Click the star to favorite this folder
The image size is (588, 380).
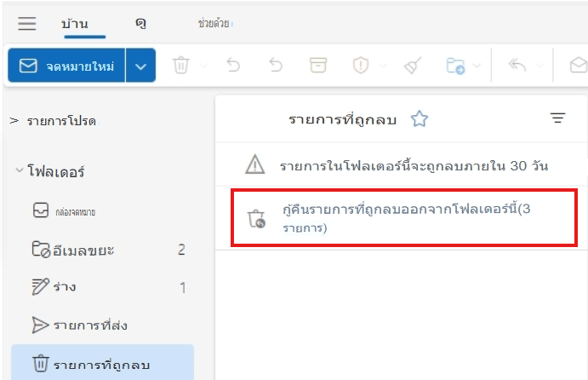click(420, 119)
